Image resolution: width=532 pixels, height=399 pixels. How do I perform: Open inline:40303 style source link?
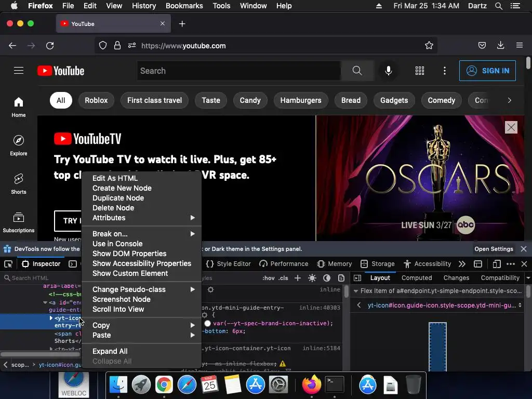[x=320, y=308]
